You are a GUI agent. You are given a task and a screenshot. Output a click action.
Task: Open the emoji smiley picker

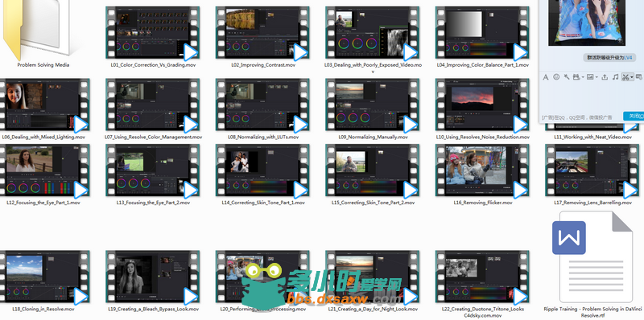click(556, 76)
